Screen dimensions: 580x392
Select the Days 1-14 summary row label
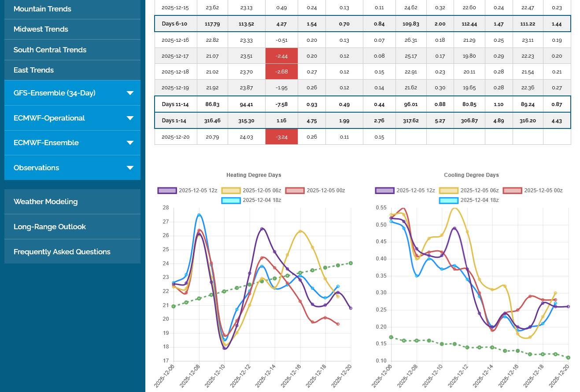pyautogui.click(x=176, y=121)
